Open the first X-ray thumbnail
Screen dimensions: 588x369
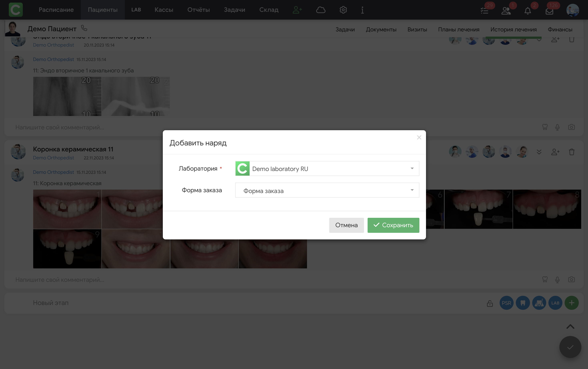67,96
